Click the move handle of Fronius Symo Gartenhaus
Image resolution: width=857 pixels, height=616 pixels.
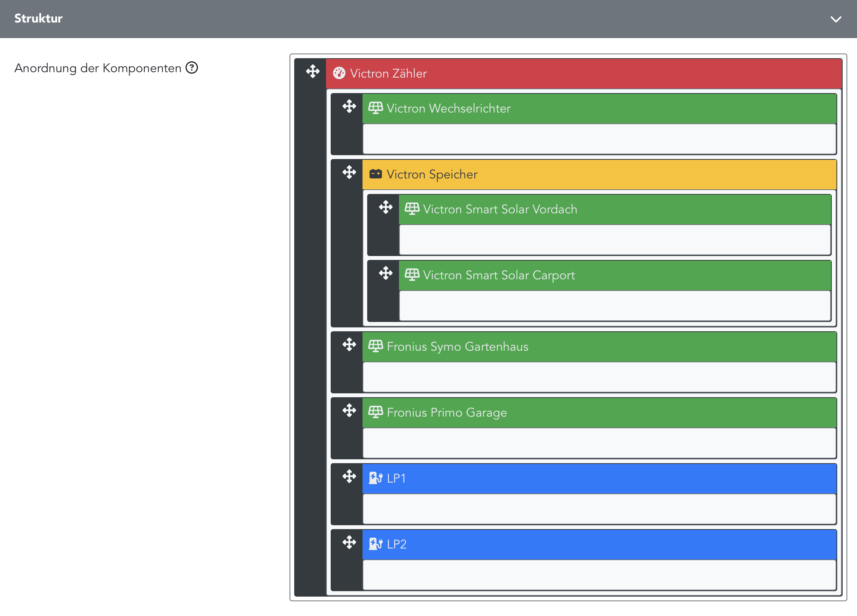[349, 344]
